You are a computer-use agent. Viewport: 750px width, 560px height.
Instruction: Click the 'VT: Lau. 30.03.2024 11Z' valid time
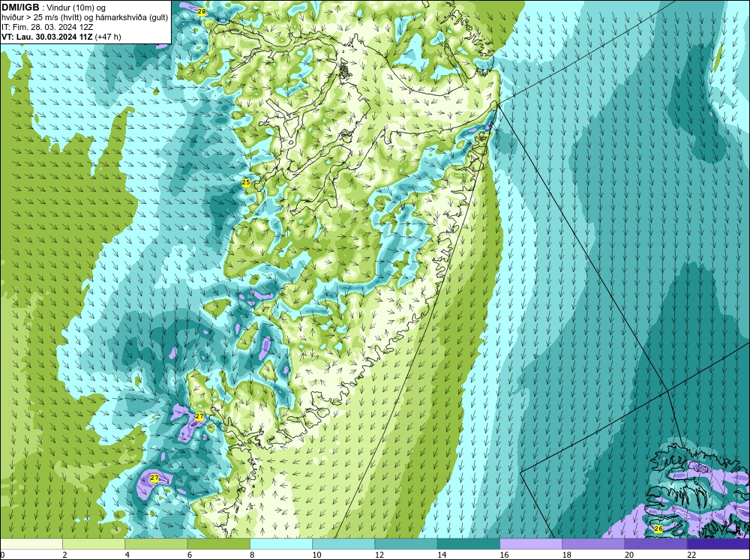(x=47, y=37)
